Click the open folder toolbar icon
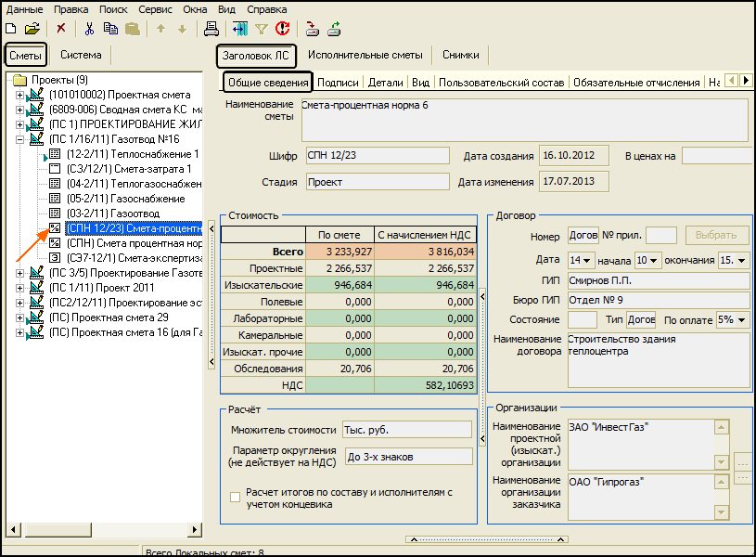The image size is (756, 557). click(32, 29)
